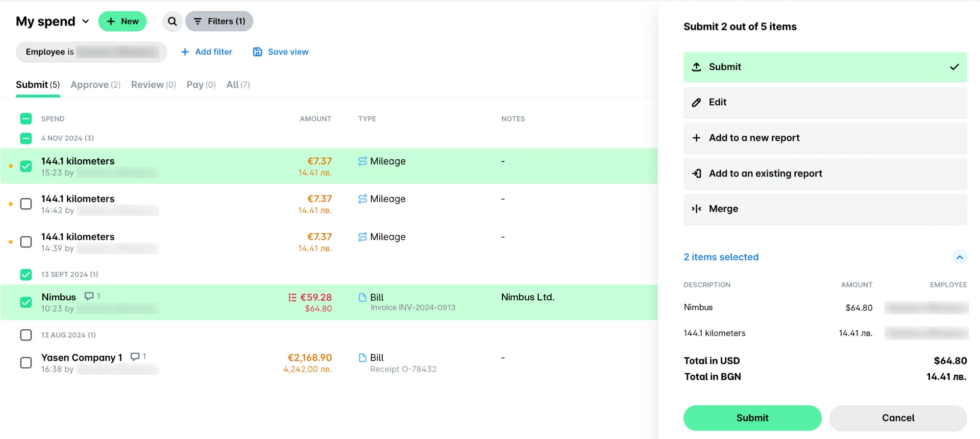Click the itemized list icon beside €59.28
The width and height of the screenshot is (980, 439).
click(x=293, y=297)
